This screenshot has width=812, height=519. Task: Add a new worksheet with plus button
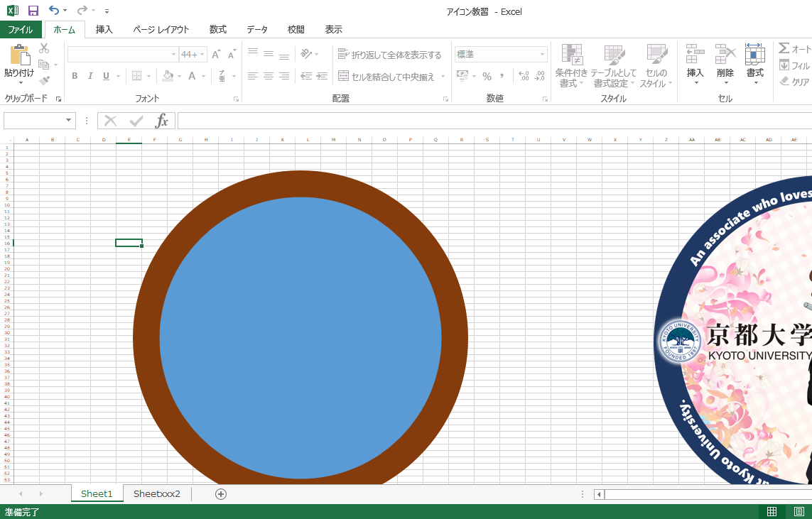point(221,493)
